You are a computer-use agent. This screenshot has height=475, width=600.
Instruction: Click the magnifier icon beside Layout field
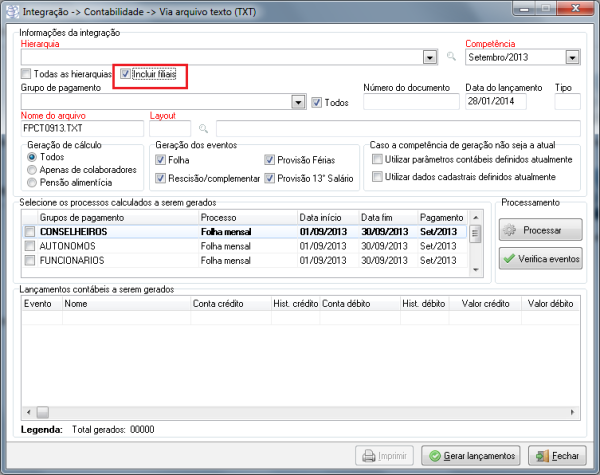[203, 128]
